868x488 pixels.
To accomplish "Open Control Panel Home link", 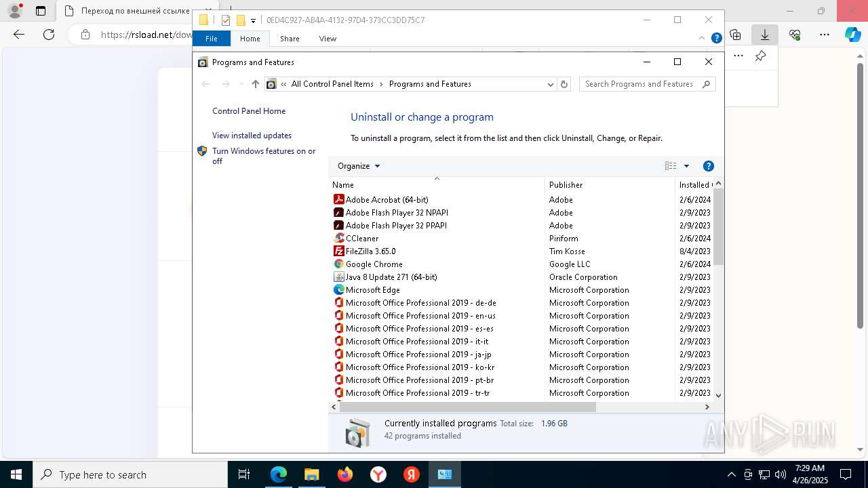I will pyautogui.click(x=249, y=111).
